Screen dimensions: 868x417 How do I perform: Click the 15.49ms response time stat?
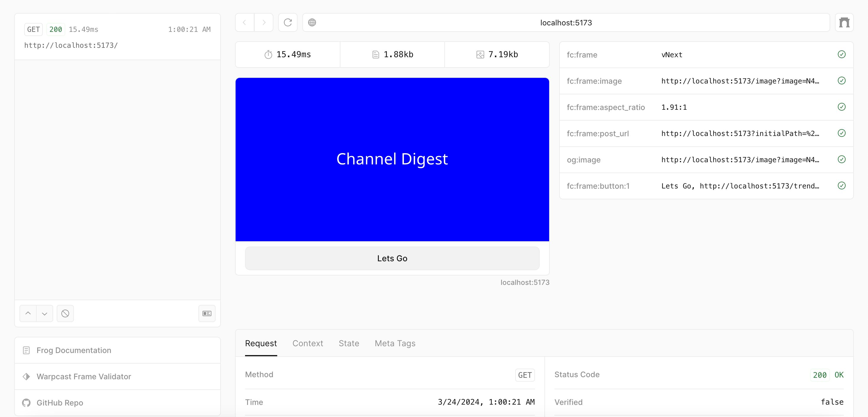pyautogui.click(x=288, y=55)
